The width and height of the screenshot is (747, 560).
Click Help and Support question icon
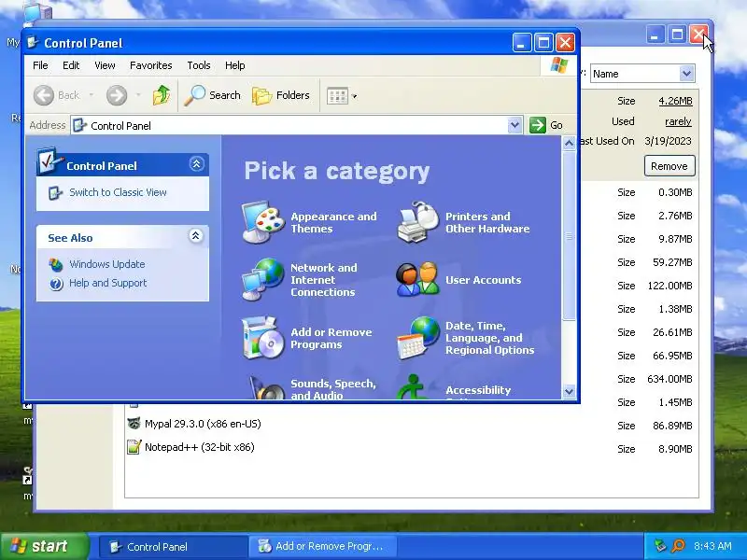(56, 284)
